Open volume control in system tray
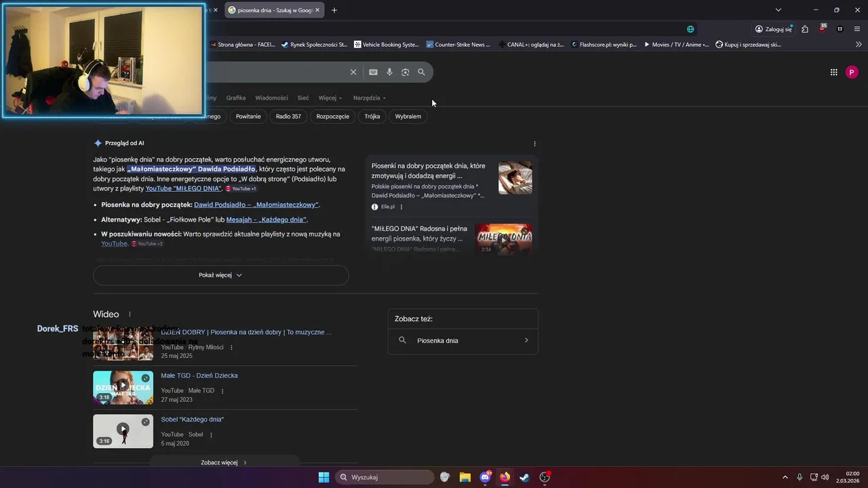 pos(825,477)
